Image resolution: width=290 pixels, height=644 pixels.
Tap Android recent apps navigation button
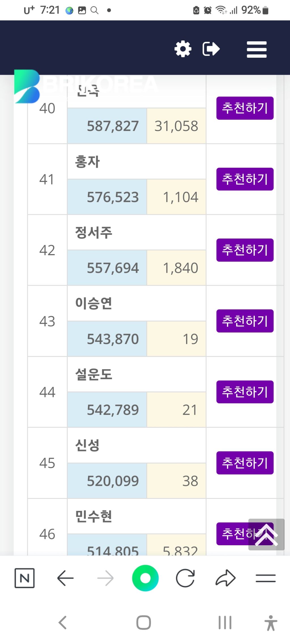[225, 622]
